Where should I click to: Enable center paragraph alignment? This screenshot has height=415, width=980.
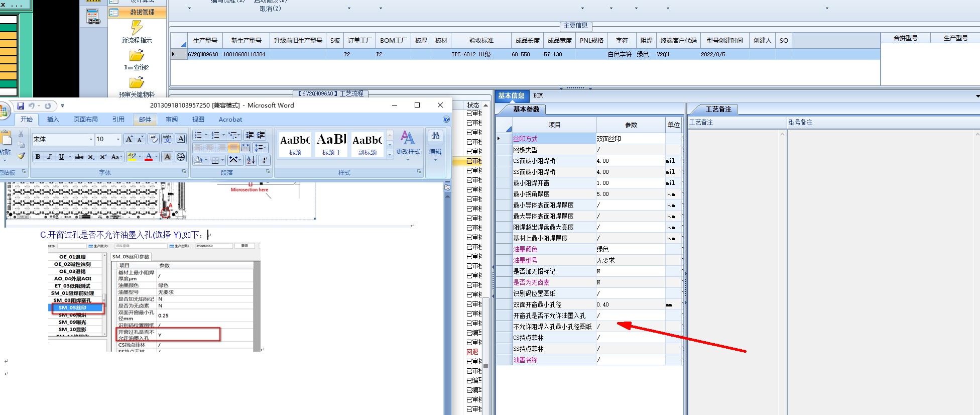pyautogui.click(x=210, y=148)
